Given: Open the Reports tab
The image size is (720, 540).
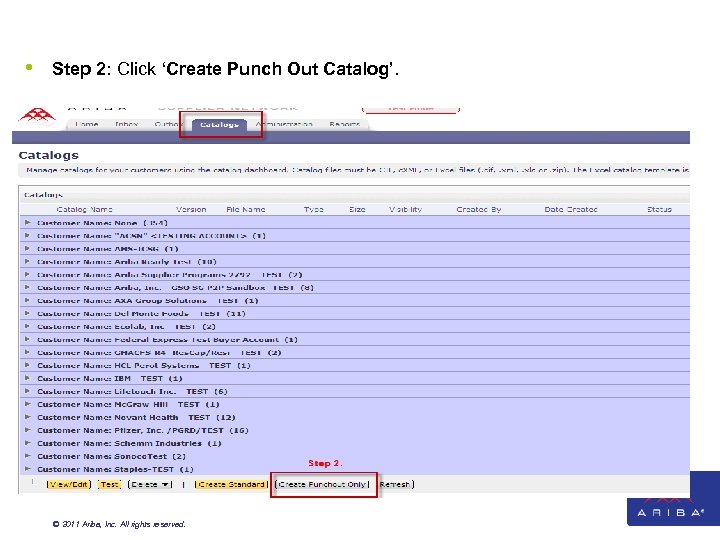Looking at the screenshot, I should (x=344, y=124).
